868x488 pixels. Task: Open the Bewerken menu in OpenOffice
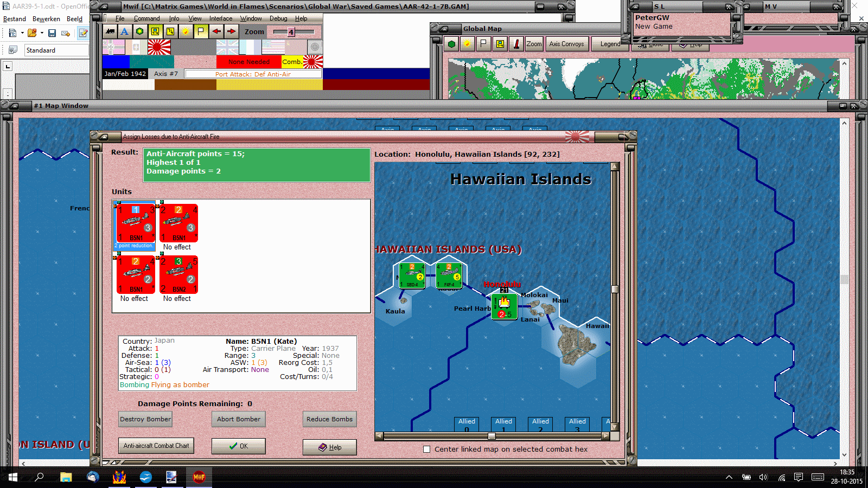pyautogui.click(x=46, y=19)
